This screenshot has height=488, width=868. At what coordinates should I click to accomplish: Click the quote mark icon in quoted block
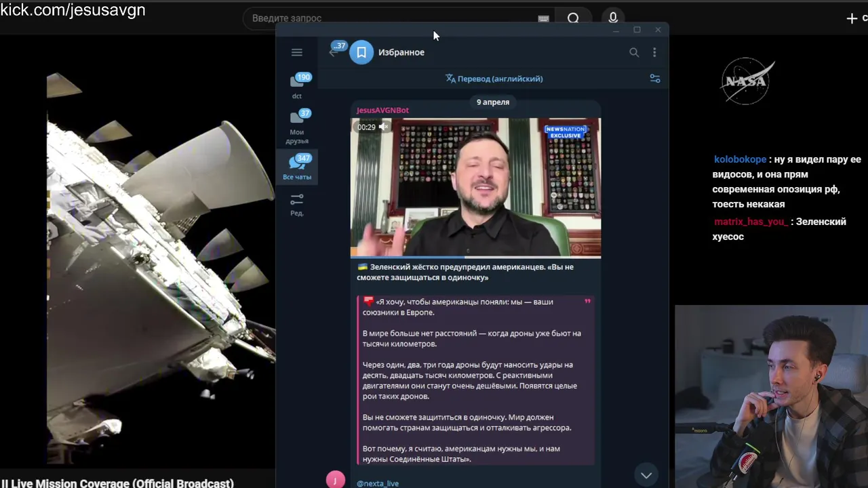point(587,302)
